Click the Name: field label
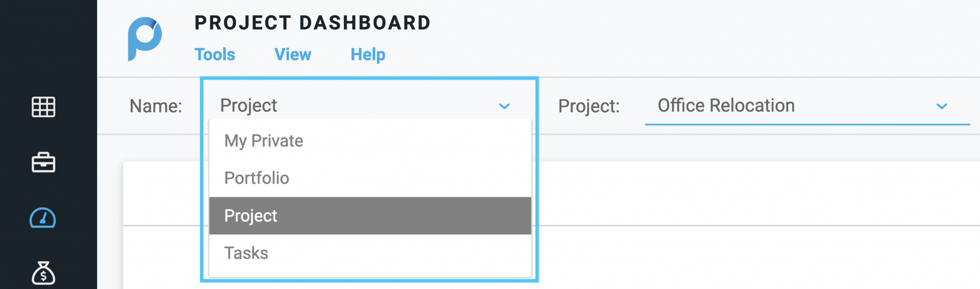Viewport: 980px width, 289px height. pyautogui.click(x=156, y=106)
